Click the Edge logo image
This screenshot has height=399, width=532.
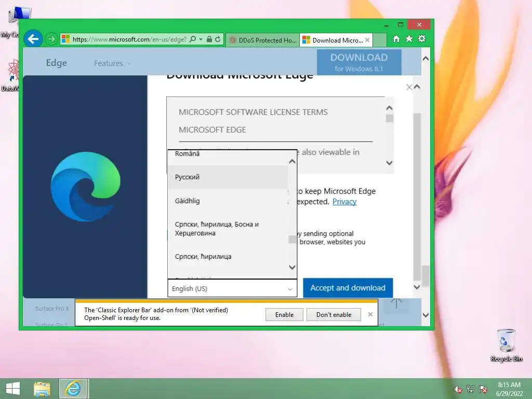pyautogui.click(x=86, y=187)
